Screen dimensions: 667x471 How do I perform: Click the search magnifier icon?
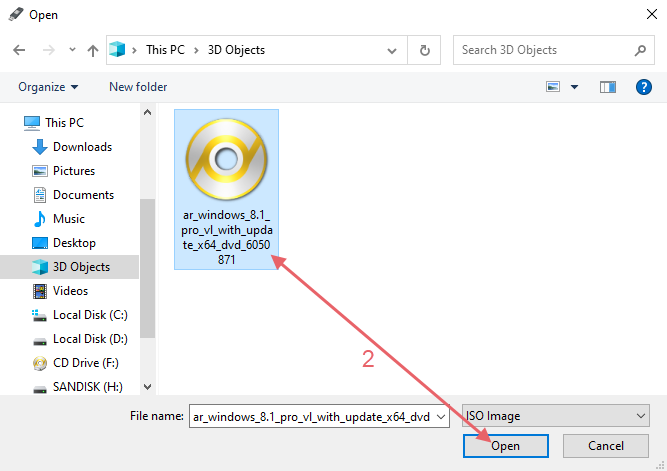pos(640,50)
